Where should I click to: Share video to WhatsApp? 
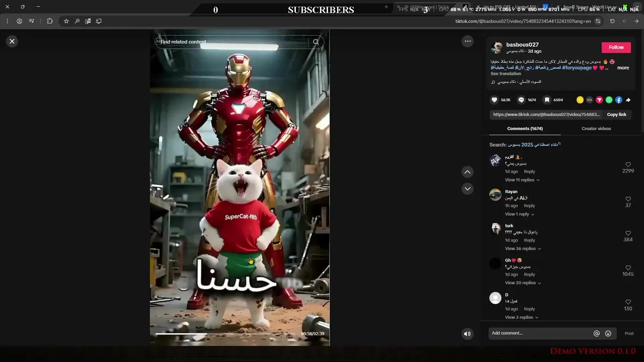point(609,100)
